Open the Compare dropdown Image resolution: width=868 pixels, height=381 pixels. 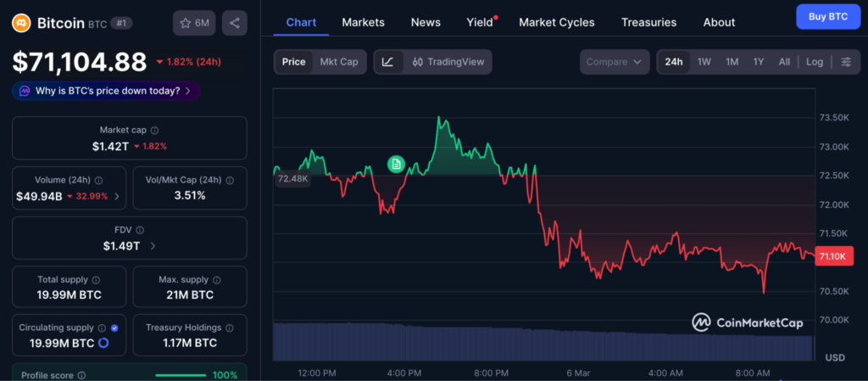point(615,62)
